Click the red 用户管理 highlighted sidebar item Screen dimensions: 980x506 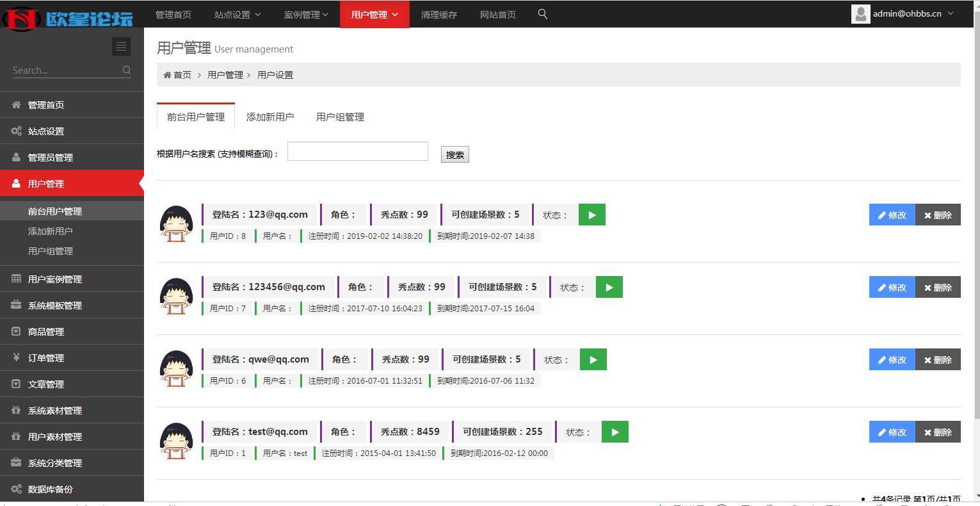pyautogui.click(x=45, y=183)
